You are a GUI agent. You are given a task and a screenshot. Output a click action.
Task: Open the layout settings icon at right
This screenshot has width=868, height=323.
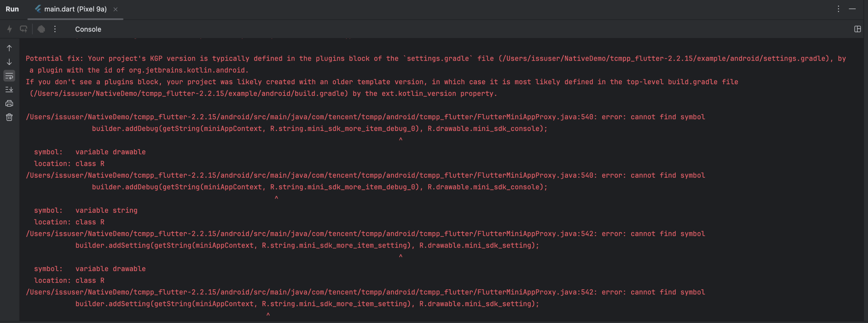(858, 29)
